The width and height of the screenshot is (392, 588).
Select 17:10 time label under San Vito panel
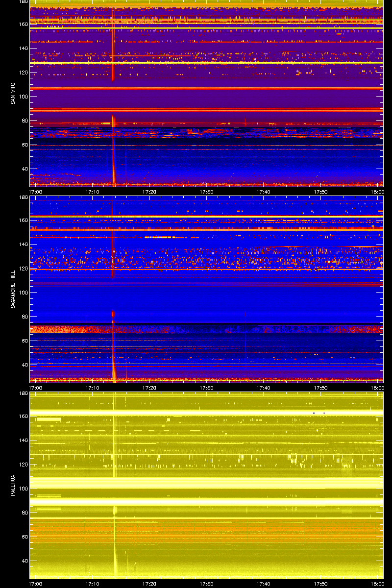pyautogui.click(x=93, y=192)
